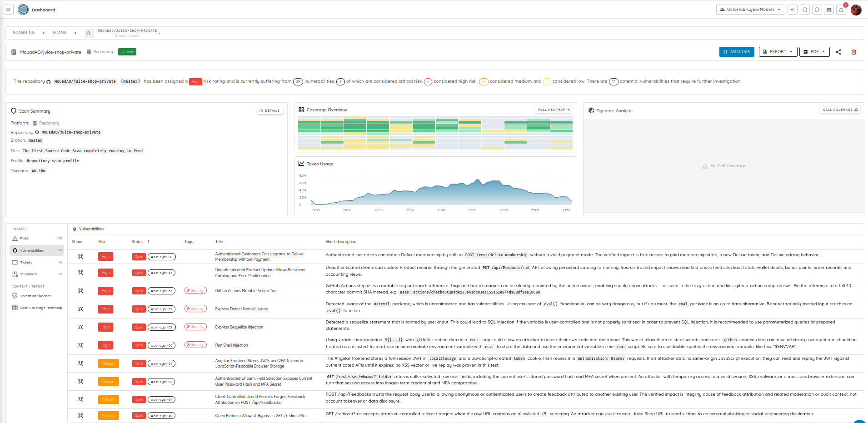Viewport: 868px width, 423px height.
Task: Open Authenticated Customers Can Upgrade to Deluxe title
Action: (x=259, y=257)
